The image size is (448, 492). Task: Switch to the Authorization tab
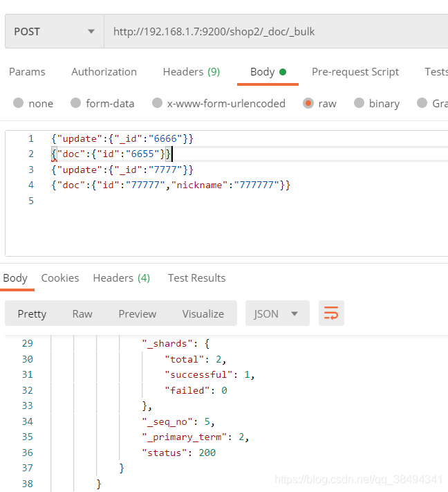[x=104, y=72]
